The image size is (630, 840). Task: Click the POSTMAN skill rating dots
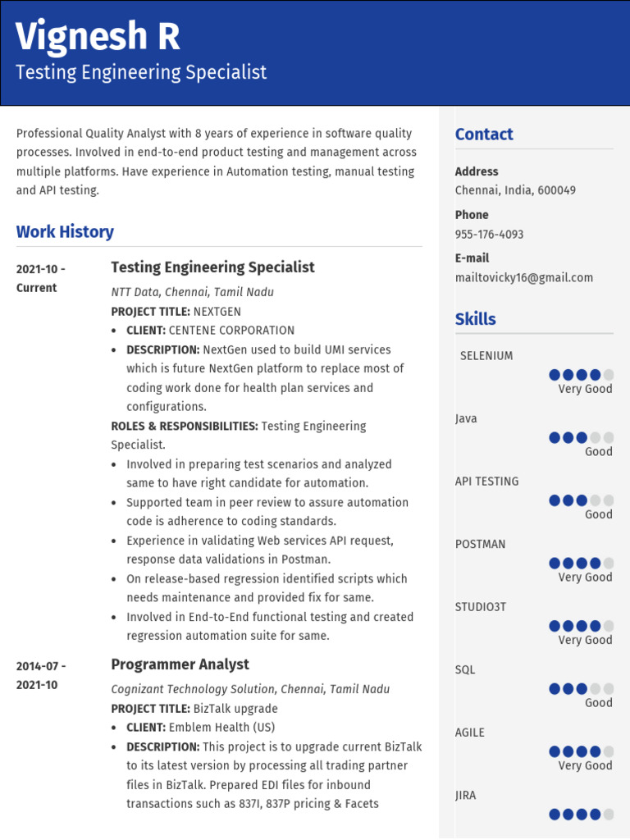(x=581, y=563)
